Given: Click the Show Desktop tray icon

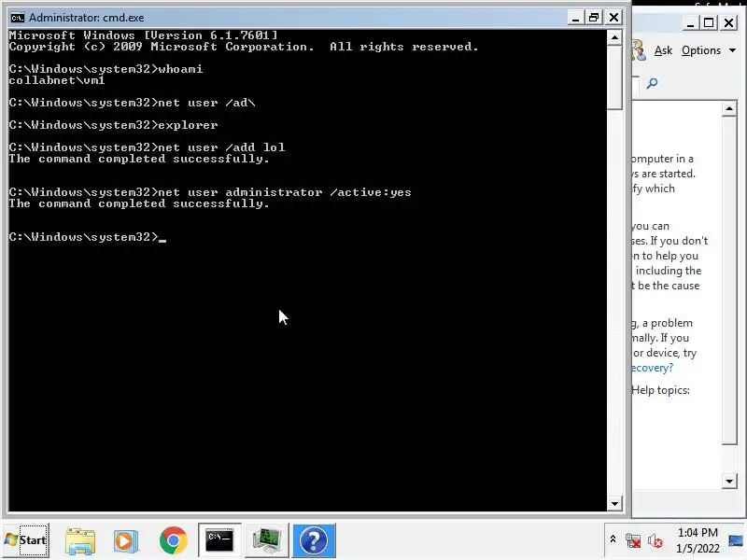Looking at the screenshot, I should 736,540.
